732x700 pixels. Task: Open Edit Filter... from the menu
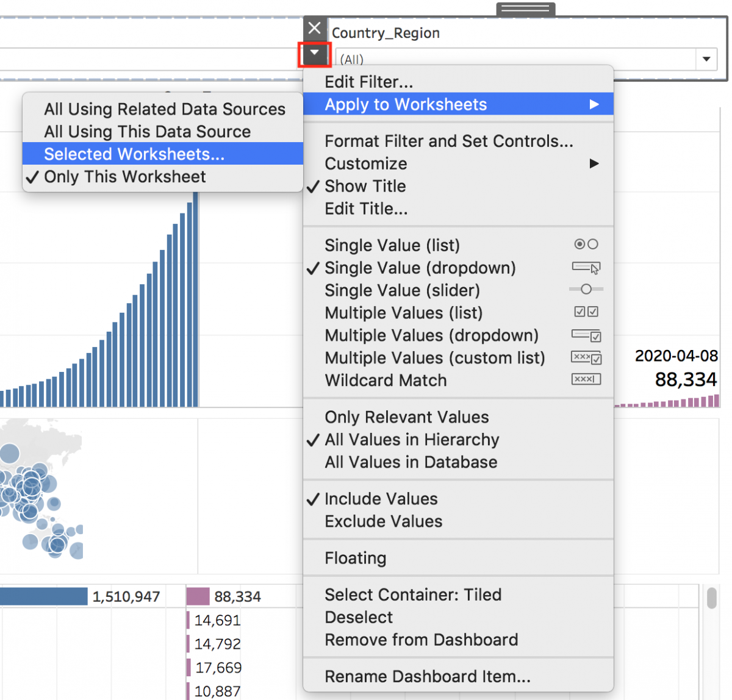[x=368, y=82]
